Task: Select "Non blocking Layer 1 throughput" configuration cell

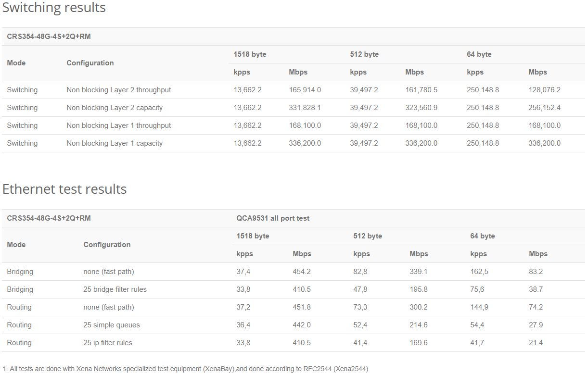Action: click(x=119, y=125)
